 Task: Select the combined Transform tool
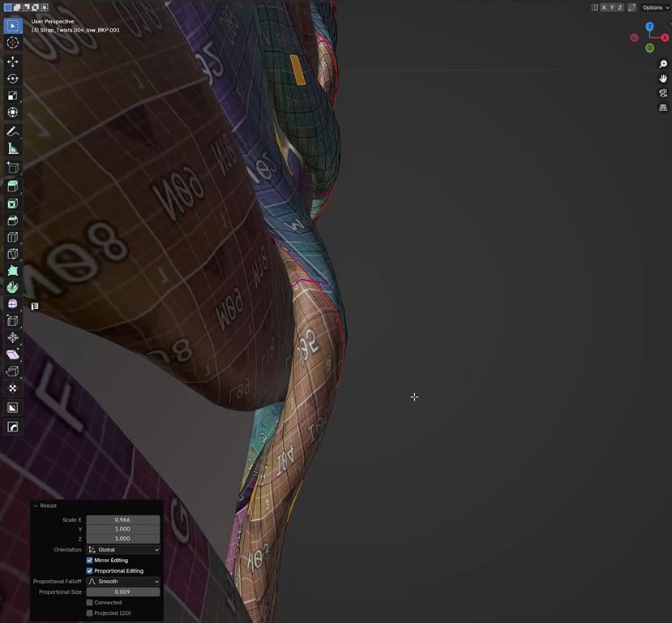click(x=12, y=112)
